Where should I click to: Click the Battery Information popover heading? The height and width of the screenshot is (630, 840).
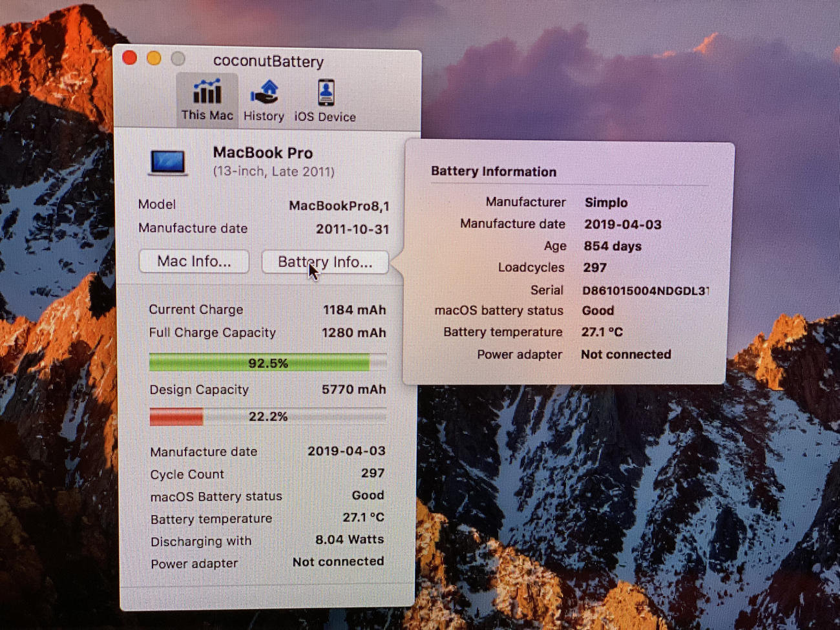494,172
